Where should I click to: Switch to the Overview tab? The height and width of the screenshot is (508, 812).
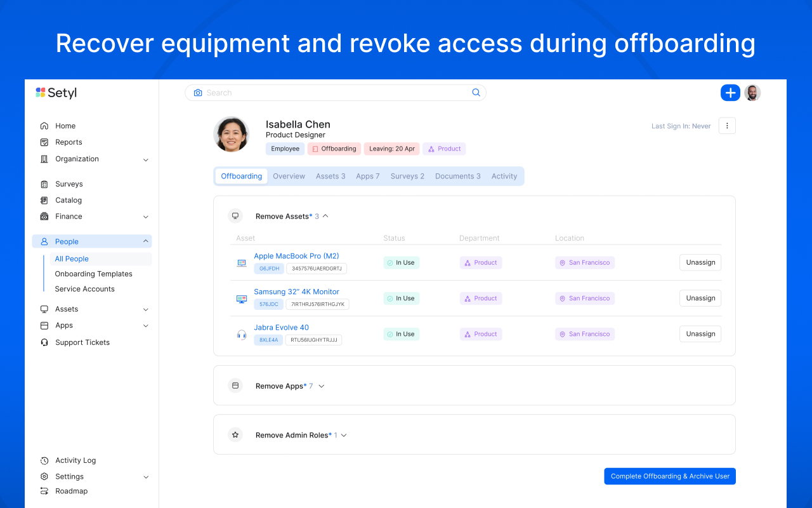[289, 176]
